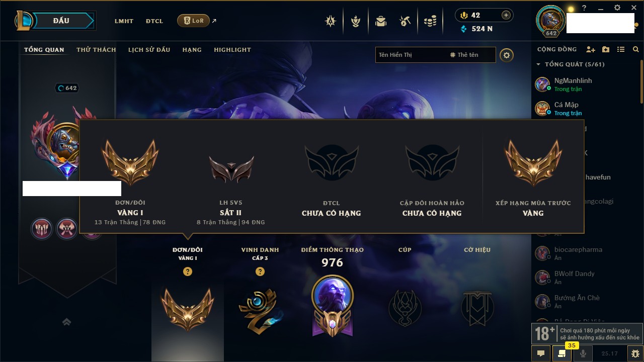Expand the profile banner chevron arrows
This screenshot has width=644, height=362.
(66, 322)
